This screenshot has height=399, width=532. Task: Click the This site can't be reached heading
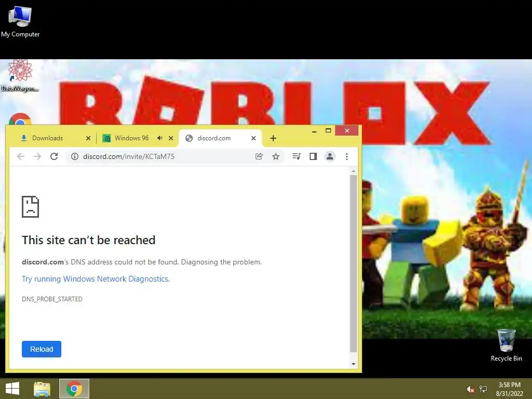88,240
